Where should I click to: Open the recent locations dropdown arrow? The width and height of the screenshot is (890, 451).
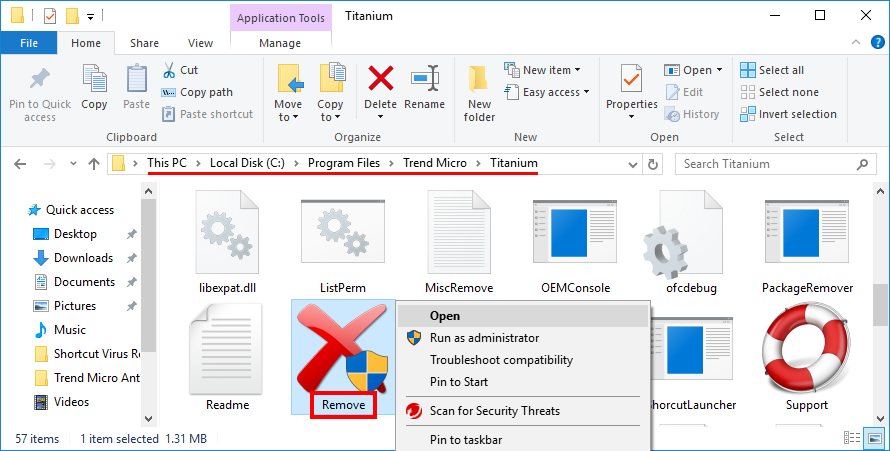coord(73,164)
